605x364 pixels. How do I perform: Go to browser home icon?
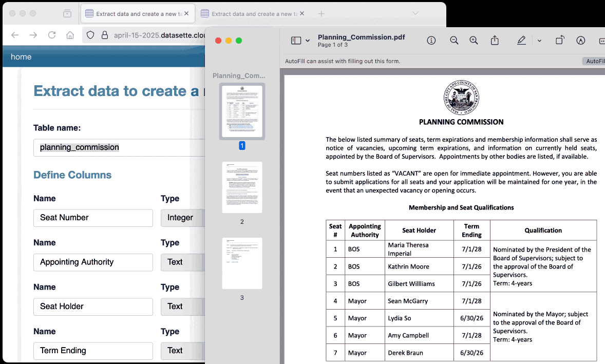pos(70,35)
